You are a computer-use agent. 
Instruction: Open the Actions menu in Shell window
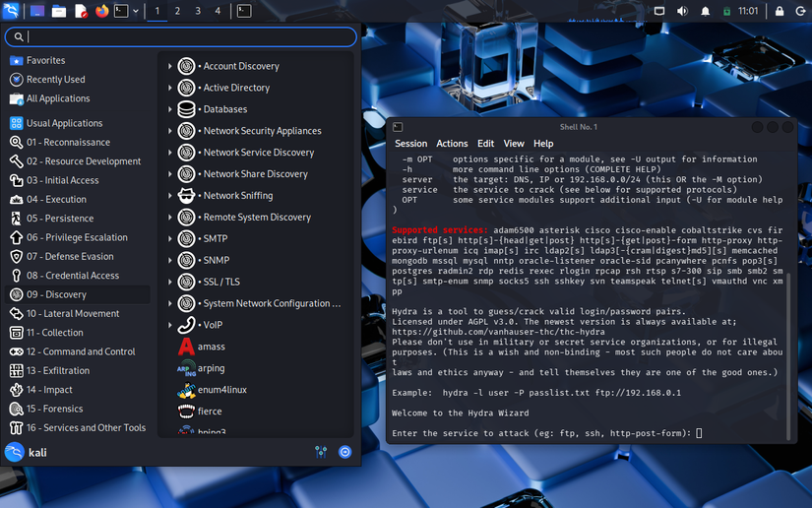452,144
